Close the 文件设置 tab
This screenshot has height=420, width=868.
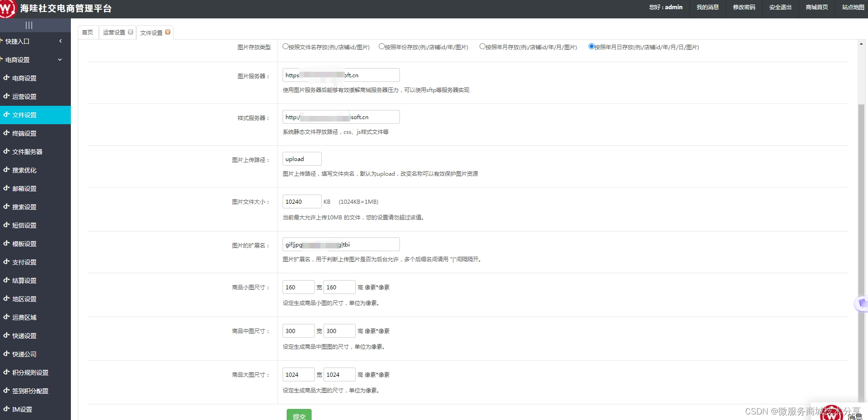[168, 32]
